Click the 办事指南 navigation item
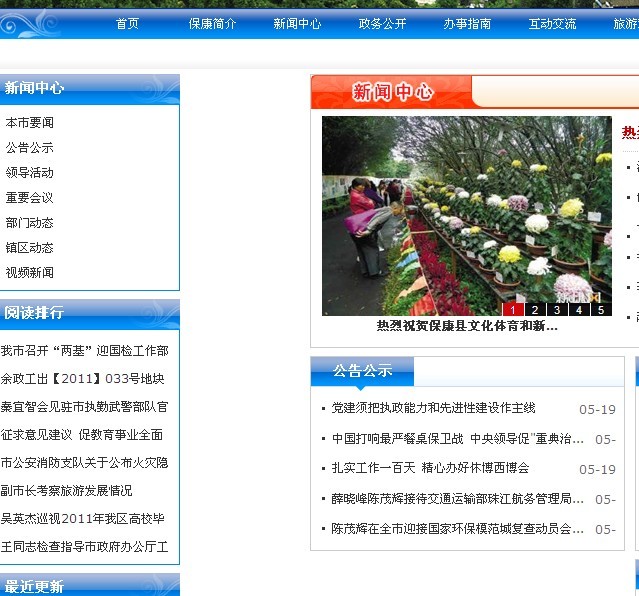This screenshot has height=596, width=639. pos(467,24)
